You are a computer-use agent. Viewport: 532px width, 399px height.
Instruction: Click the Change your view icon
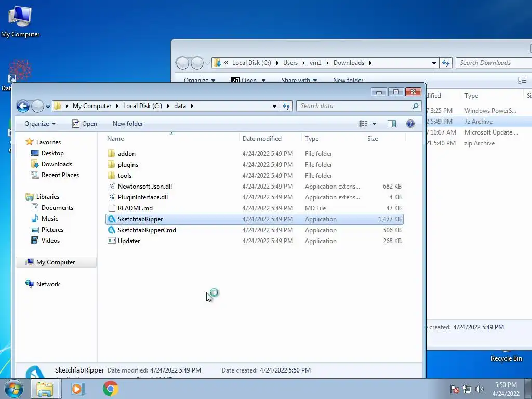tap(363, 124)
